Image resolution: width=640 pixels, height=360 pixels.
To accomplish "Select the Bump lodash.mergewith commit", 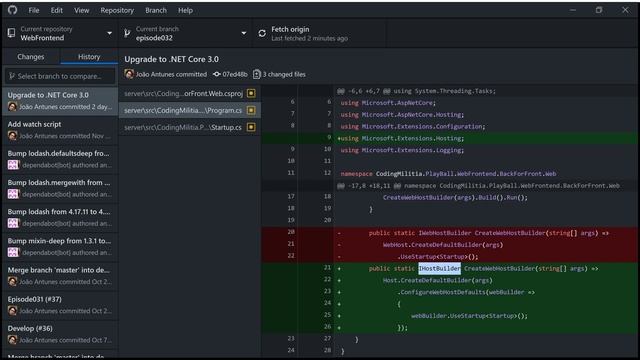I will [60, 188].
